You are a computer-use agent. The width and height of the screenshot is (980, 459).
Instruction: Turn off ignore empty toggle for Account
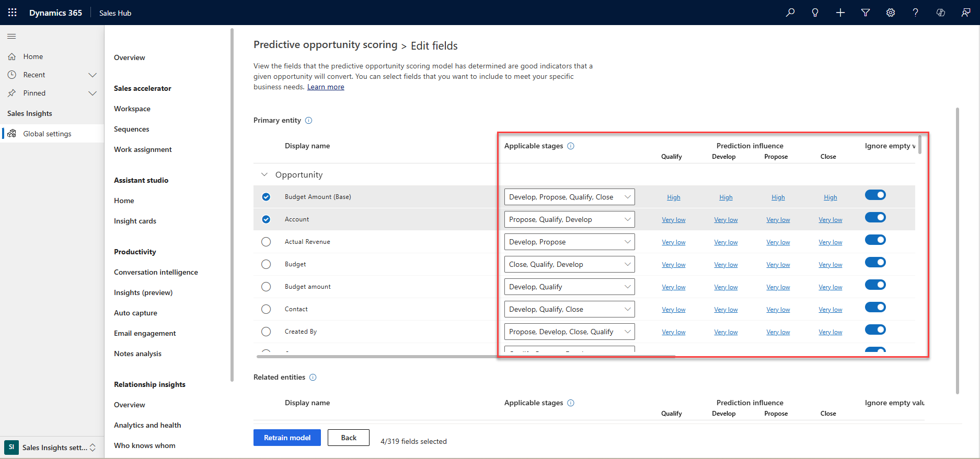[875, 218]
